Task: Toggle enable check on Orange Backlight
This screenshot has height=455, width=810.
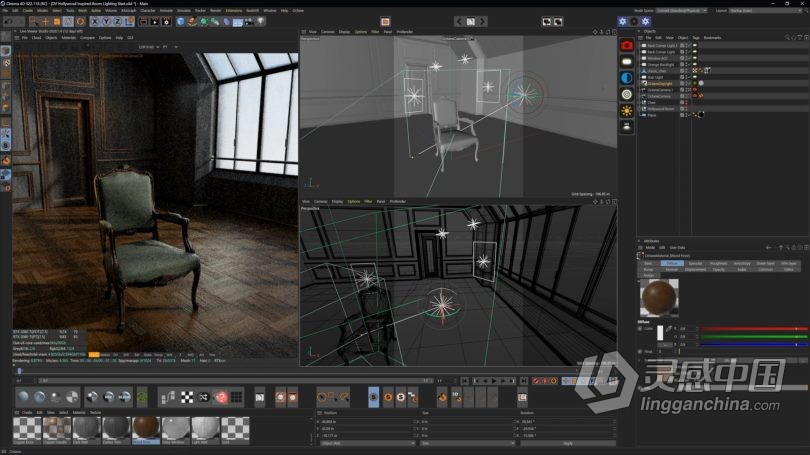Action: click(689, 65)
